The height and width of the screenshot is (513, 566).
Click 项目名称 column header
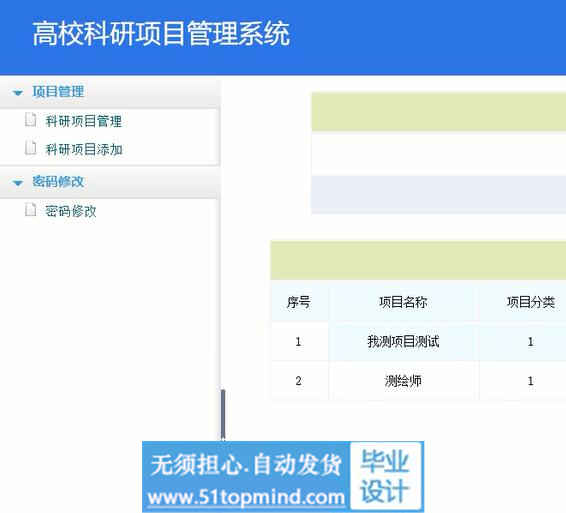403,302
